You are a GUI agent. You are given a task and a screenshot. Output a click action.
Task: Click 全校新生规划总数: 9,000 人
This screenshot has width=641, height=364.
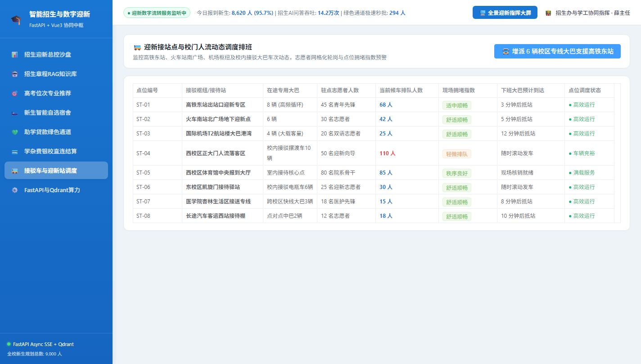35,354
